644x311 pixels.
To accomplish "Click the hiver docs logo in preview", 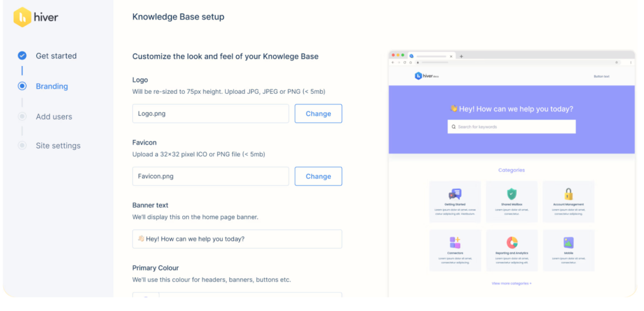I will point(427,76).
